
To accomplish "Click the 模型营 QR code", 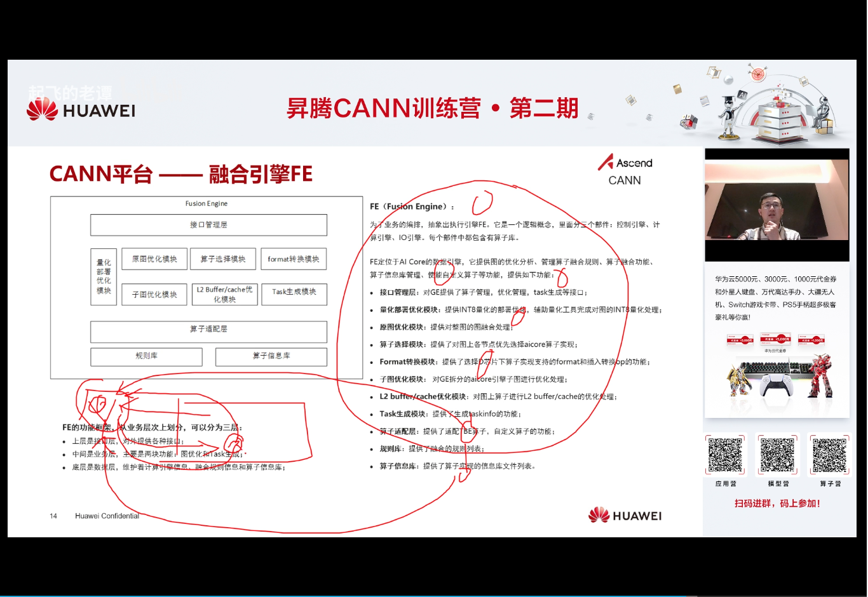I will (777, 455).
